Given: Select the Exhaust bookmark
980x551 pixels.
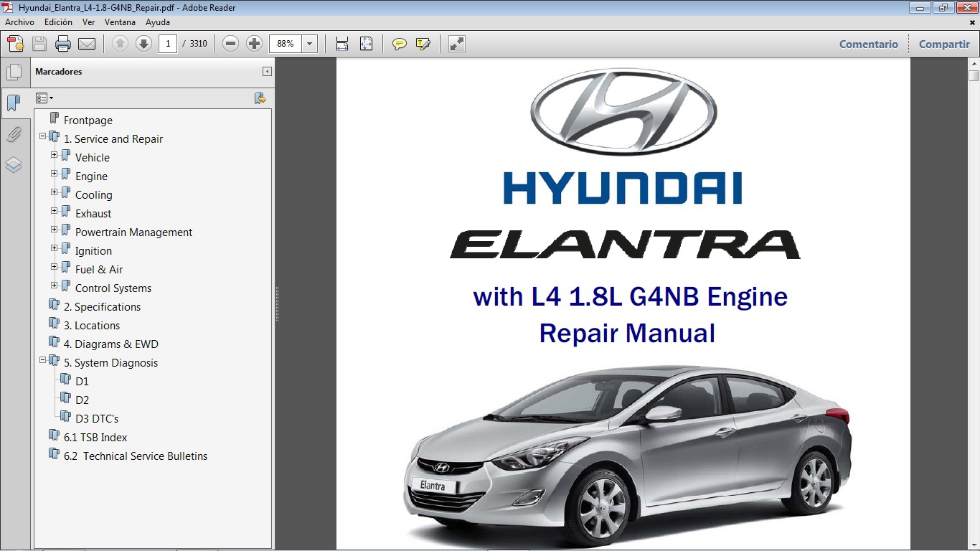Looking at the screenshot, I should (x=93, y=214).
